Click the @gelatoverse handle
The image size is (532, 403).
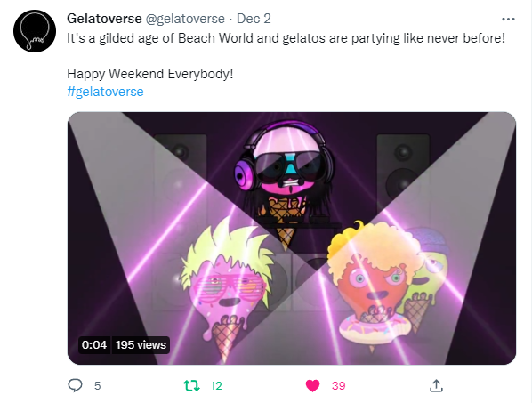(x=185, y=19)
